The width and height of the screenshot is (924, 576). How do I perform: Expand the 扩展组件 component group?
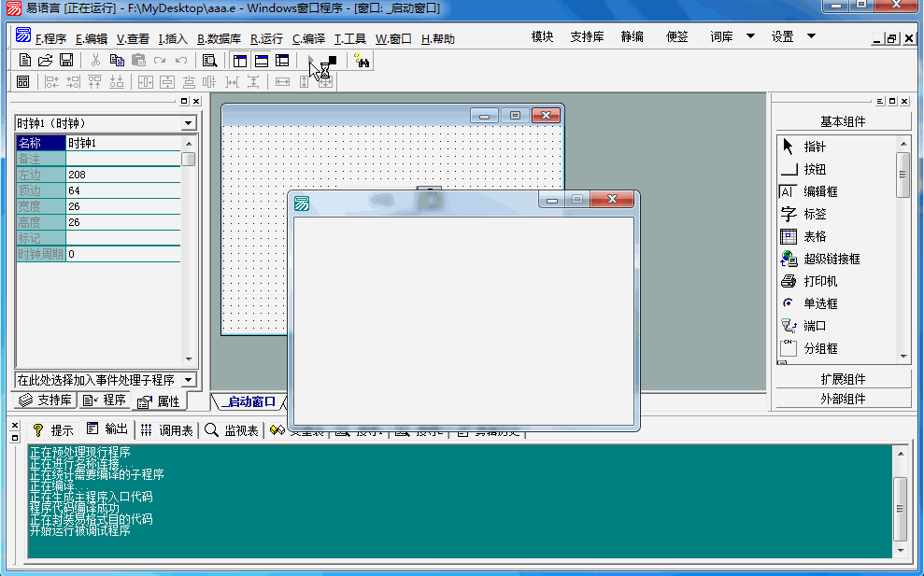pos(843,379)
